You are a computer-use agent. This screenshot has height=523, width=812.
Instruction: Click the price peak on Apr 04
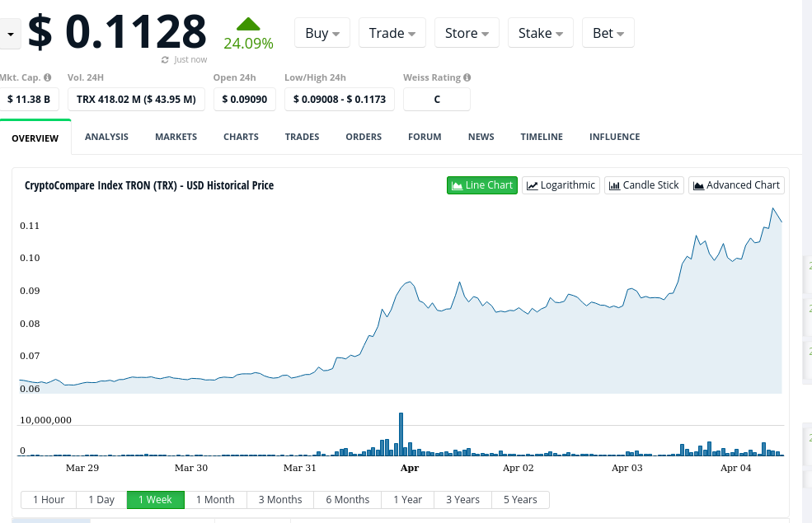[772, 208]
